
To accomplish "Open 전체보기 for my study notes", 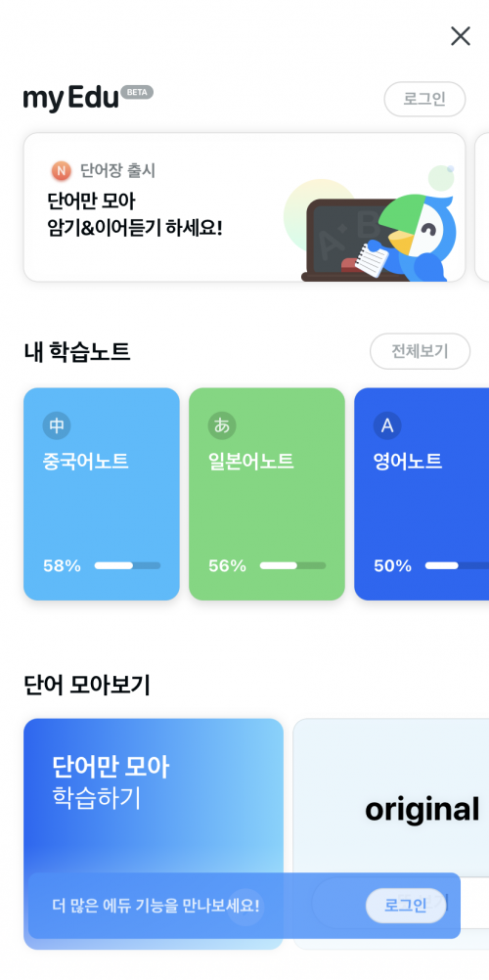I will [420, 351].
